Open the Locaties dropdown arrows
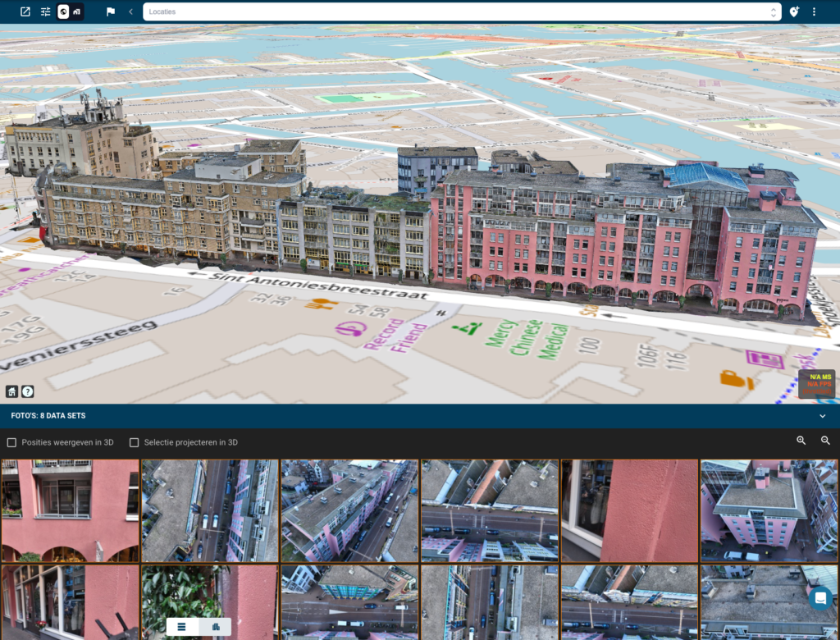Screen dimensions: 840x640 pos(773,11)
